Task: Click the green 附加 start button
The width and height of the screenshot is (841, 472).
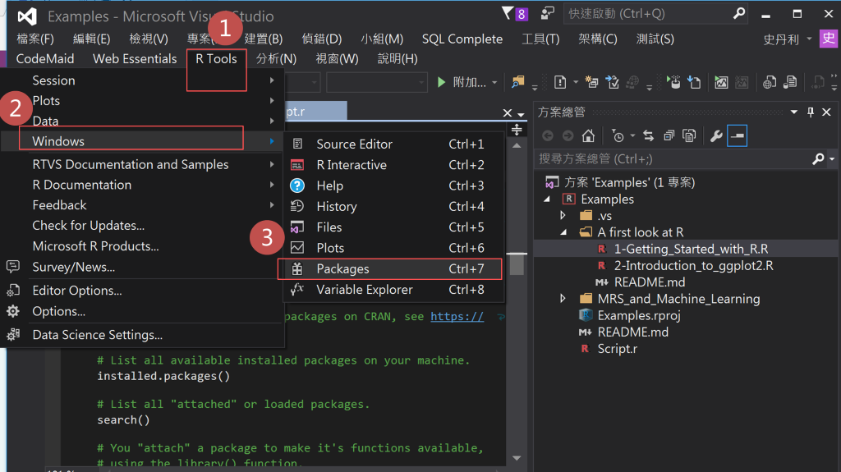Action: 462,82
